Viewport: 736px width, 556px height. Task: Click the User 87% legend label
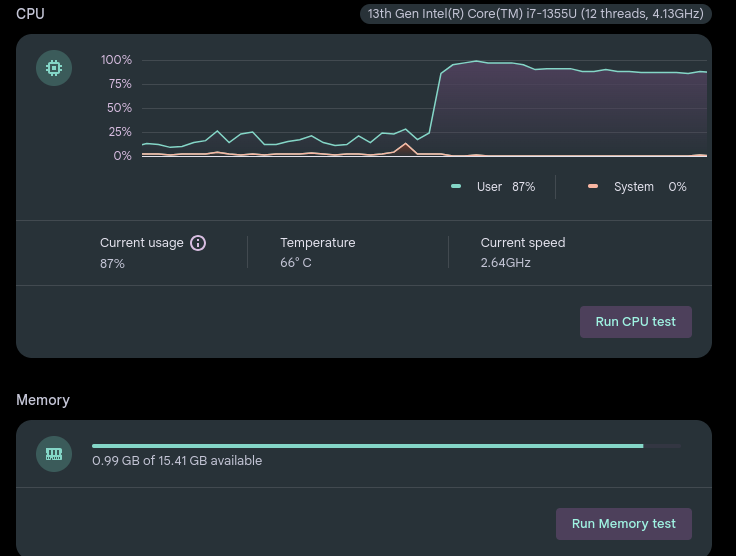(x=505, y=187)
